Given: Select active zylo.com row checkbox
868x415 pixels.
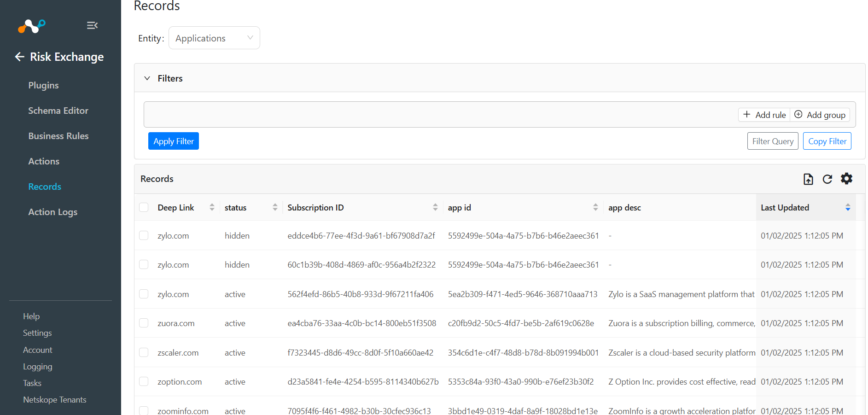Looking at the screenshot, I should [x=144, y=294].
